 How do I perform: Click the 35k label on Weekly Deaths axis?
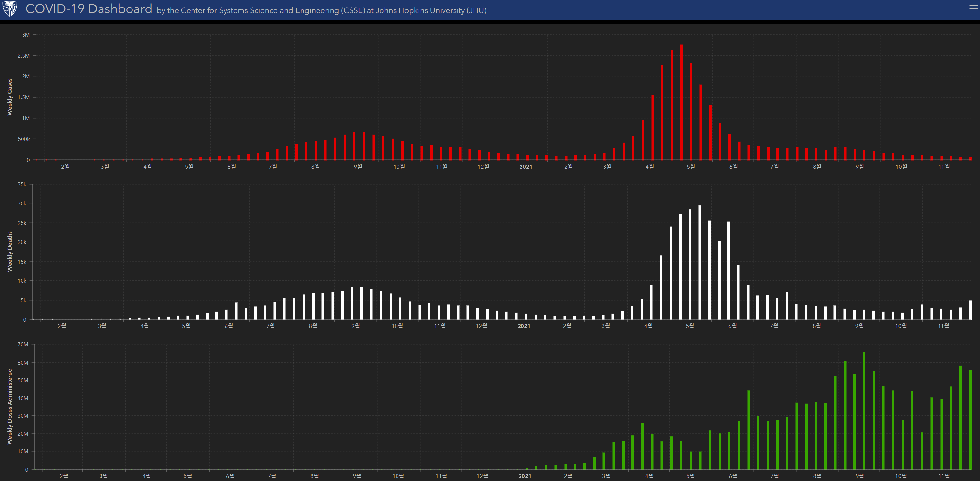click(x=22, y=185)
